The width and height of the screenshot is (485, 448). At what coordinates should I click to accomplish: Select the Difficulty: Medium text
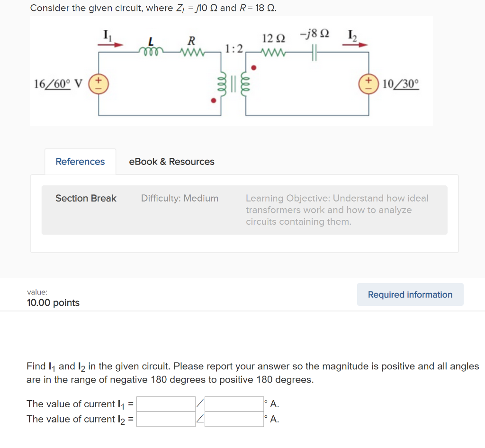180,198
